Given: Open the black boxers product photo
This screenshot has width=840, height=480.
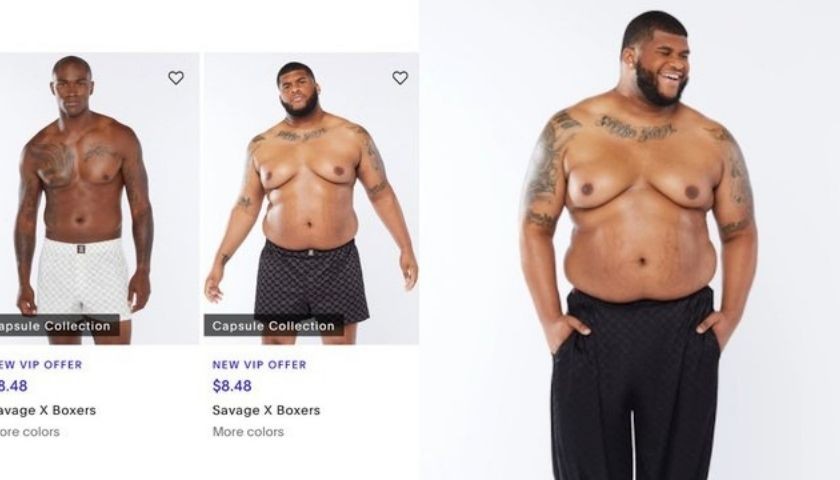Looking at the screenshot, I should pos(311,198).
